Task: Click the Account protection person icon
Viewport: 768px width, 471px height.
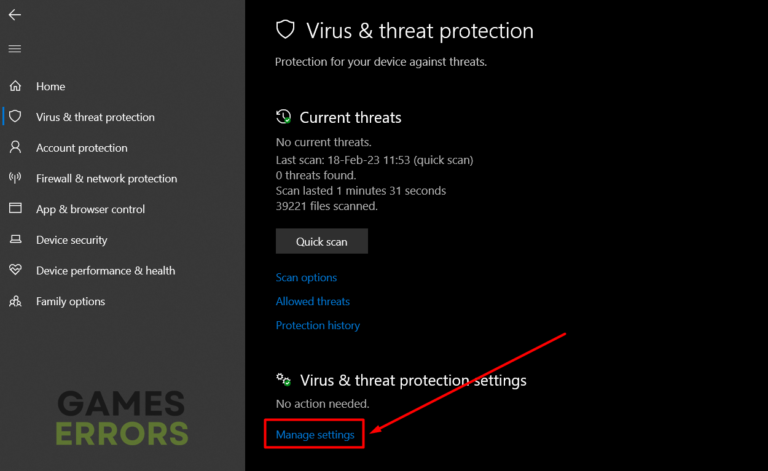Action: (x=15, y=148)
